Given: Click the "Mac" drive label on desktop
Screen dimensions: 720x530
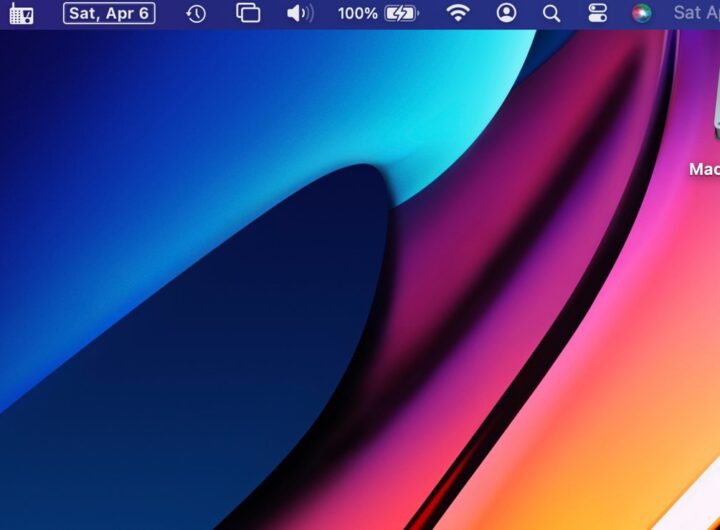Looking at the screenshot, I should pos(704,170).
